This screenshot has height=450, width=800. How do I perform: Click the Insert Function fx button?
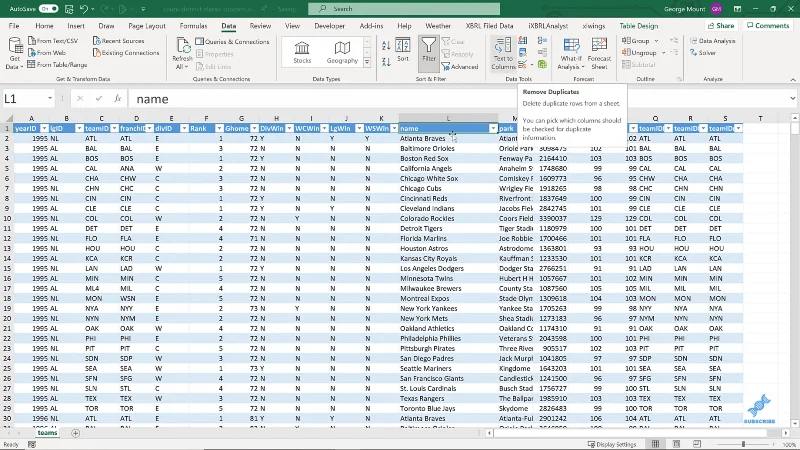click(117, 98)
